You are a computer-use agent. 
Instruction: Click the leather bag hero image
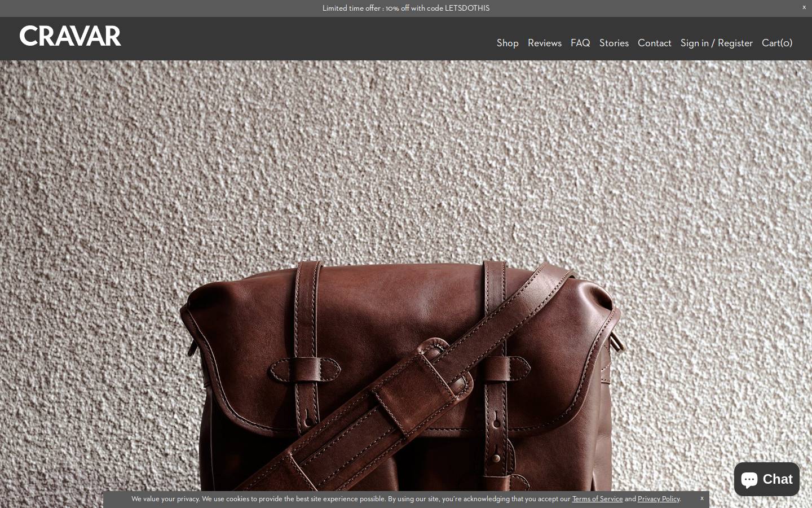coord(406,284)
